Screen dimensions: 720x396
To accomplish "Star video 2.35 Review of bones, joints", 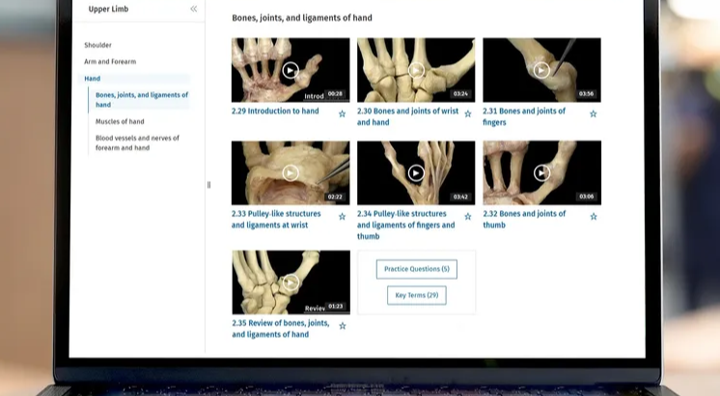I will (x=343, y=326).
